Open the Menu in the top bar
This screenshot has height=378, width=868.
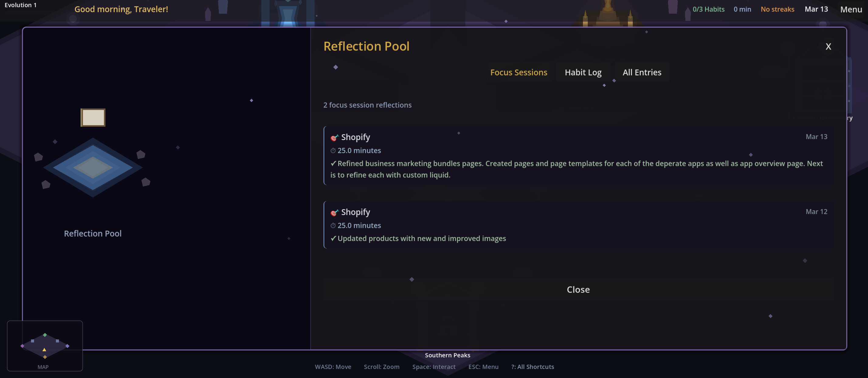coord(851,9)
